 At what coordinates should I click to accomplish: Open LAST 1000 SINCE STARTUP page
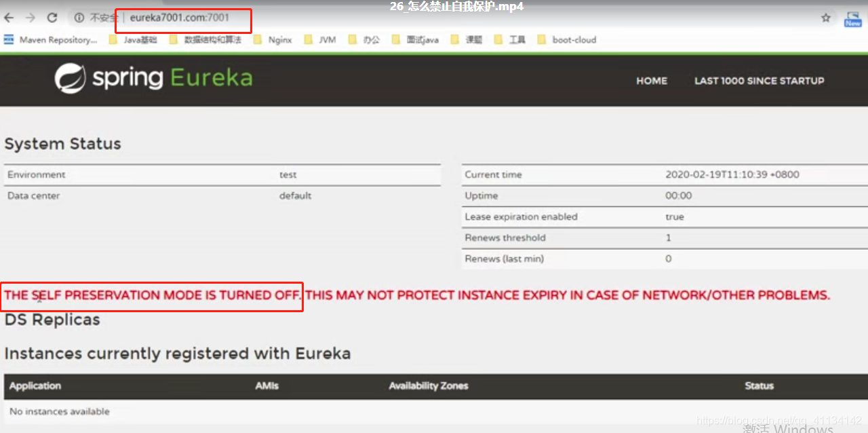click(759, 81)
